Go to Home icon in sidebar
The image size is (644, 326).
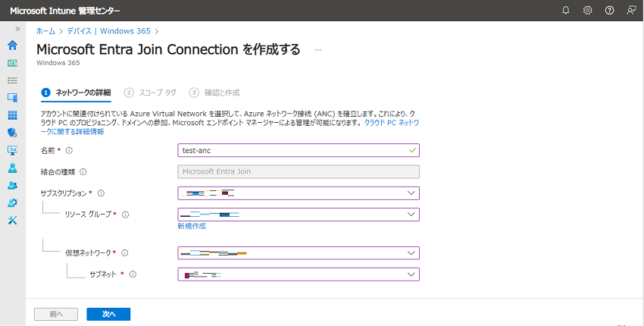point(13,45)
